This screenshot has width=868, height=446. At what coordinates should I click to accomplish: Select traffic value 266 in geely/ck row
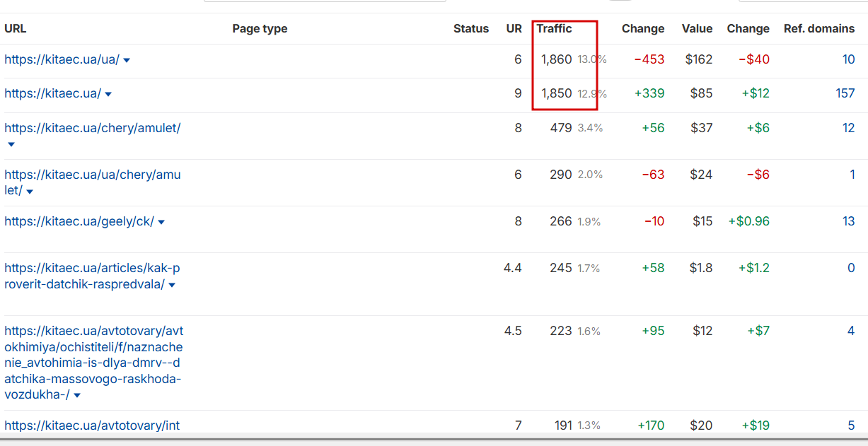tap(560, 221)
